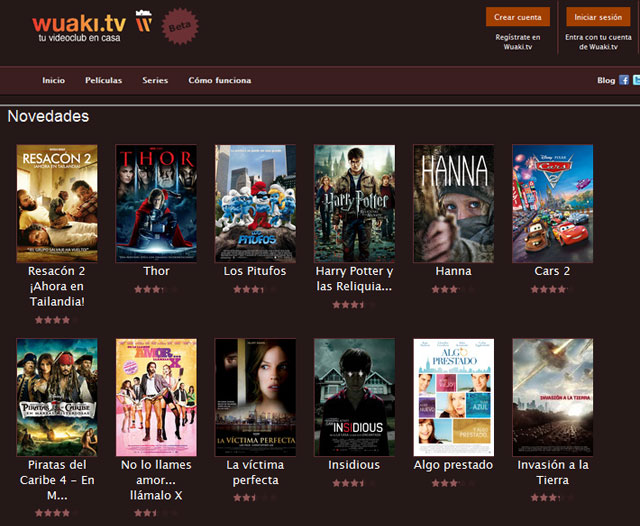640x526 pixels.
Task: Go to the Inicio menu item
Action: 53,80
